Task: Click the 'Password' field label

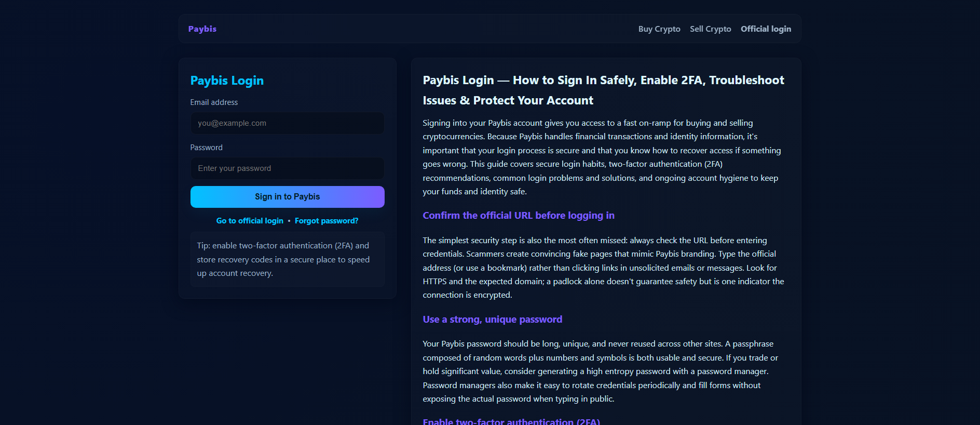Action: (206, 148)
